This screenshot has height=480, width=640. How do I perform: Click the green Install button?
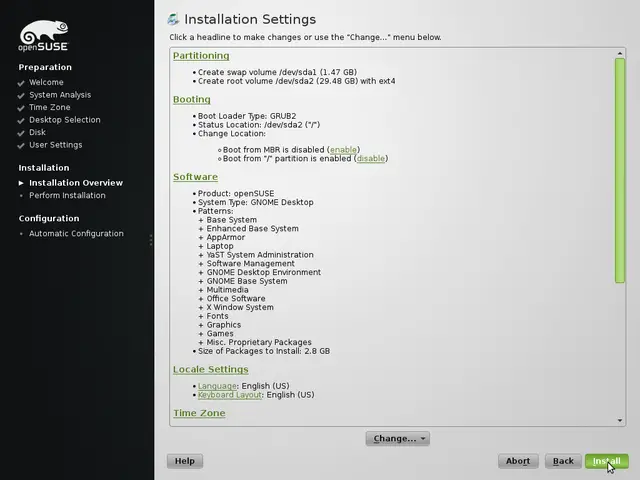click(607, 461)
